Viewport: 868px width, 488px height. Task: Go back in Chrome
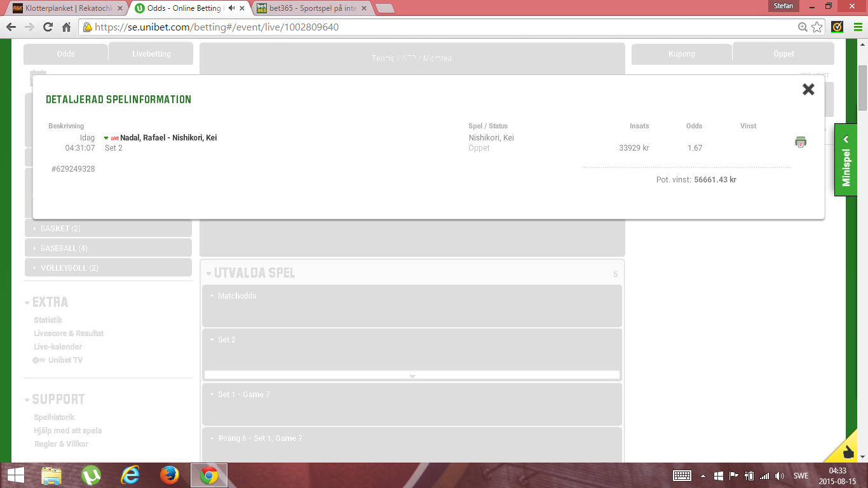click(11, 27)
